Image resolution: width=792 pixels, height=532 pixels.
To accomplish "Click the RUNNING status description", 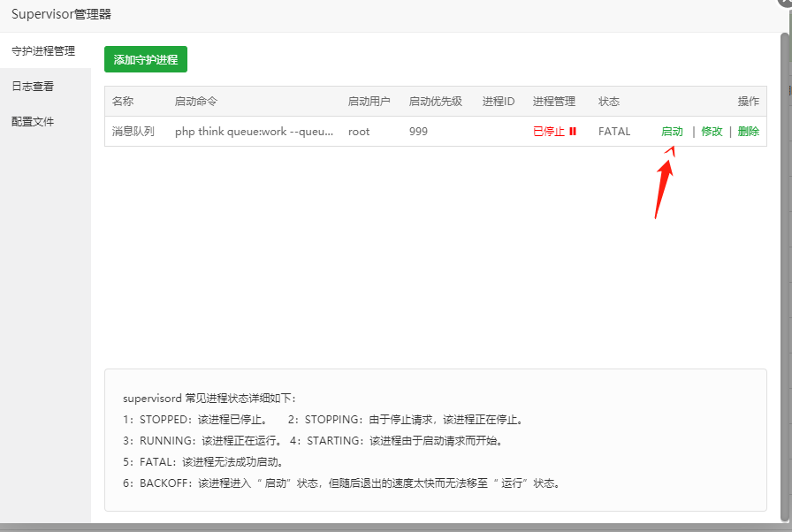I will [202, 441].
